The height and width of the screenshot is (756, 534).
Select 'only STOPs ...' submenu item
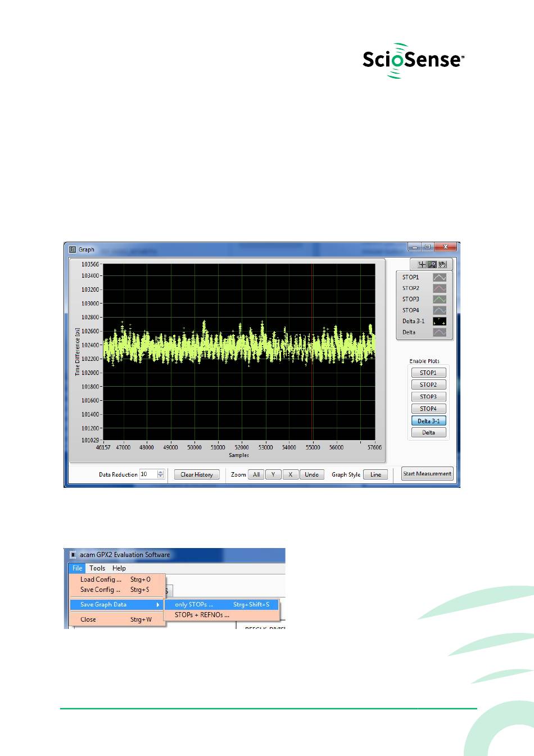coord(222,605)
